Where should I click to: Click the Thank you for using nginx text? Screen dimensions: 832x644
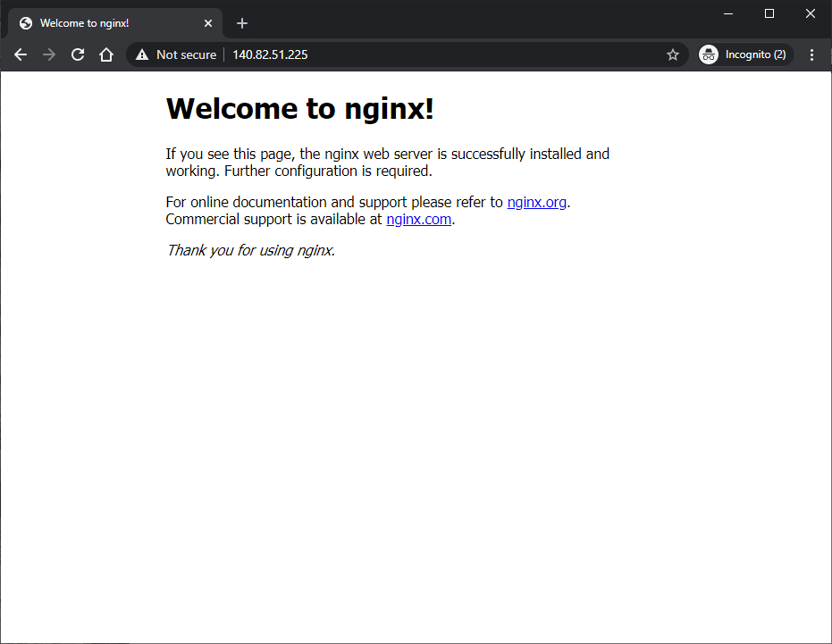(250, 250)
